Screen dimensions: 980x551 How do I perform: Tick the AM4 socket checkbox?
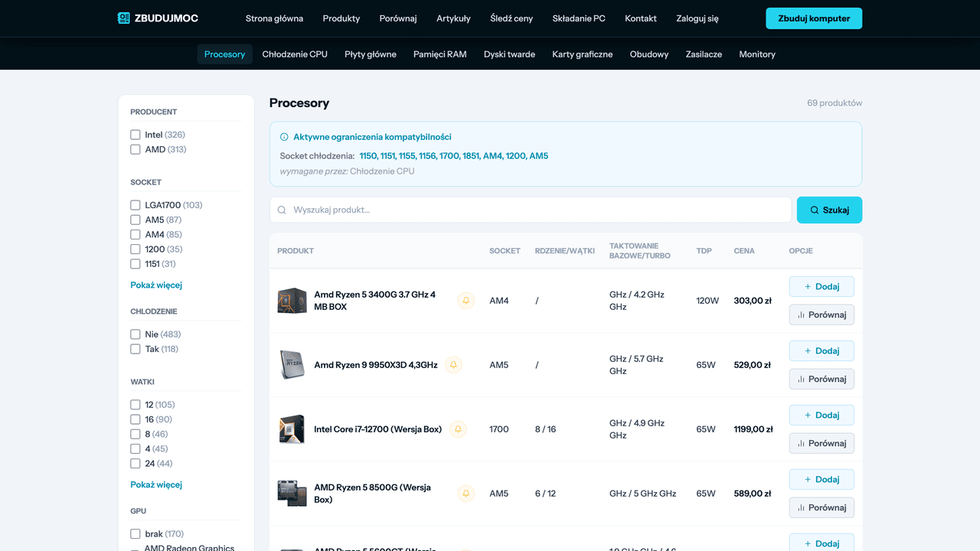[x=136, y=234]
